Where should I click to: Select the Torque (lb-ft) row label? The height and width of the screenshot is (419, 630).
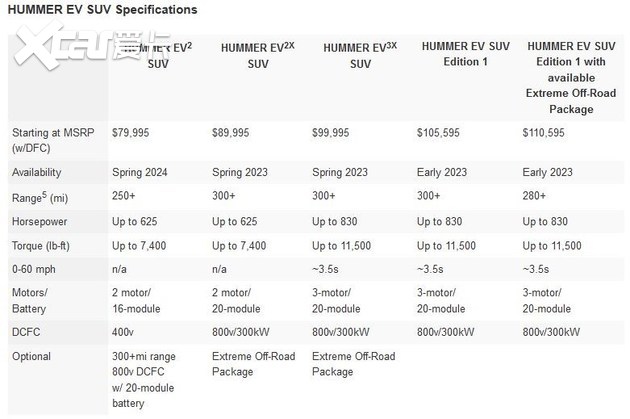point(45,246)
